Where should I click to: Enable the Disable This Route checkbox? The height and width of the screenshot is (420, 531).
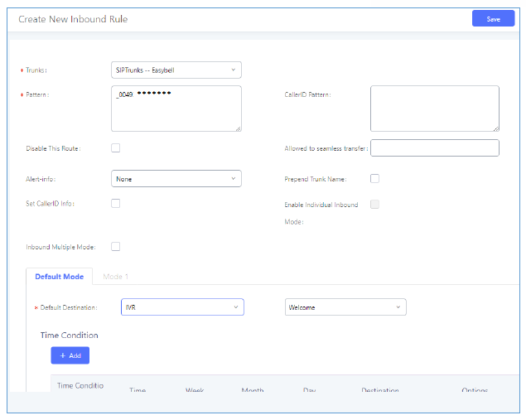point(116,148)
